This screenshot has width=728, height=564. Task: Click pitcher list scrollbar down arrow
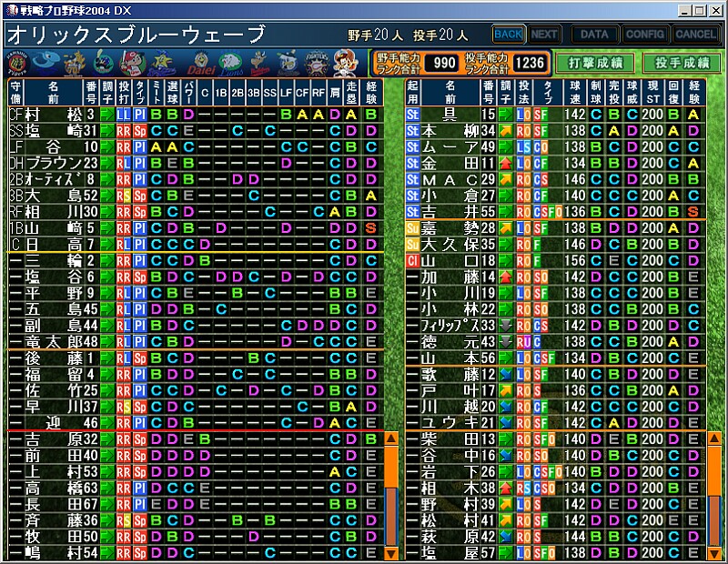(x=713, y=553)
